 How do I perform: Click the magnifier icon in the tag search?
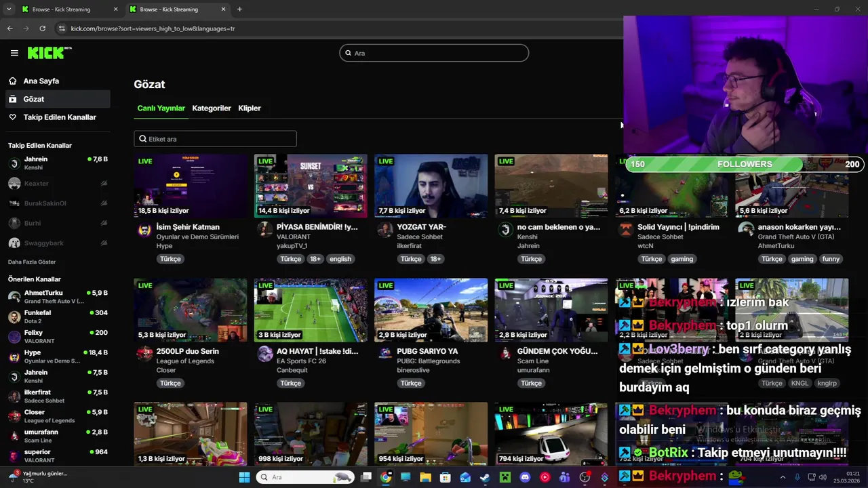pyautogui.click(x=142, y=139)
